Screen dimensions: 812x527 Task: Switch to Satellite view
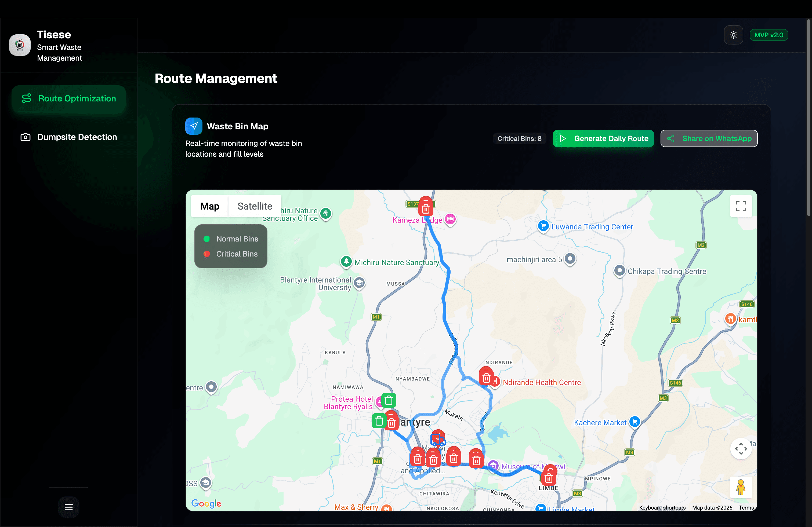[x=255, y=206]
